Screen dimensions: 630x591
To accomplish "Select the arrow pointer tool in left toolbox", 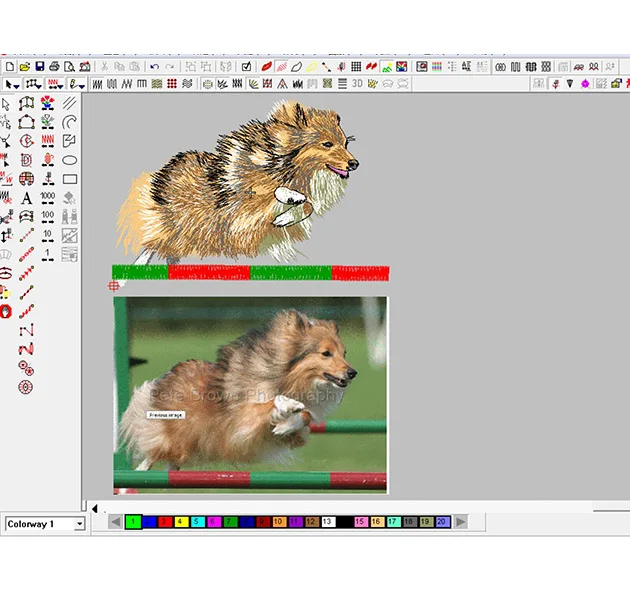I will [7, 103].
